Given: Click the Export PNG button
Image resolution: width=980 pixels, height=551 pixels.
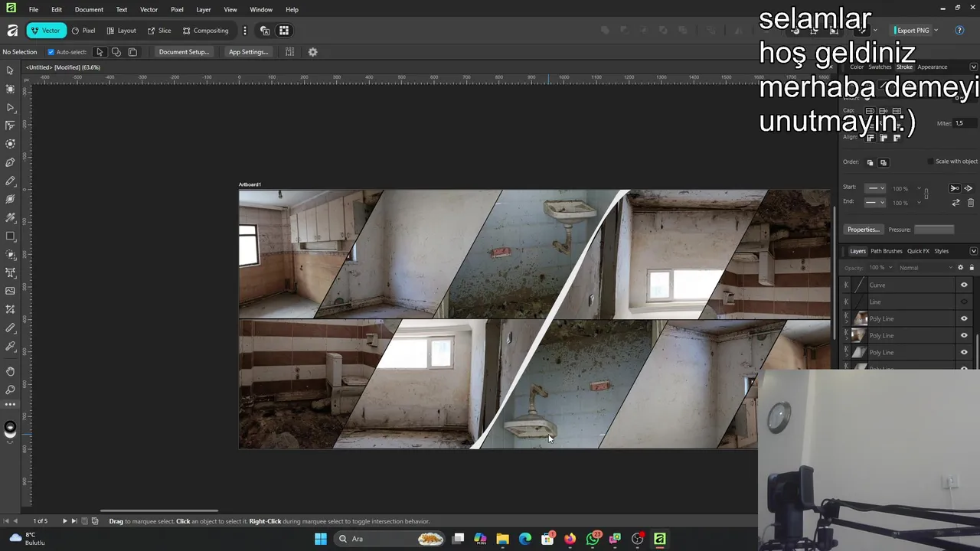Looking at the screenshot, I should (913, 31).
